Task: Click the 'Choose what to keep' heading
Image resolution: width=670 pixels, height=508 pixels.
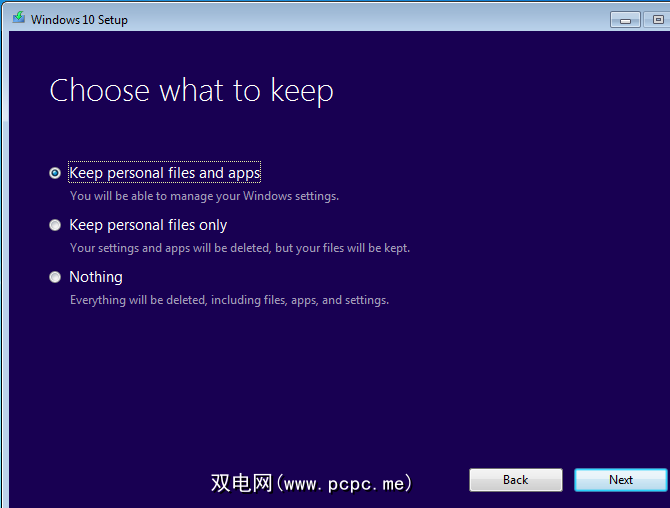Action: coord(191,91)
